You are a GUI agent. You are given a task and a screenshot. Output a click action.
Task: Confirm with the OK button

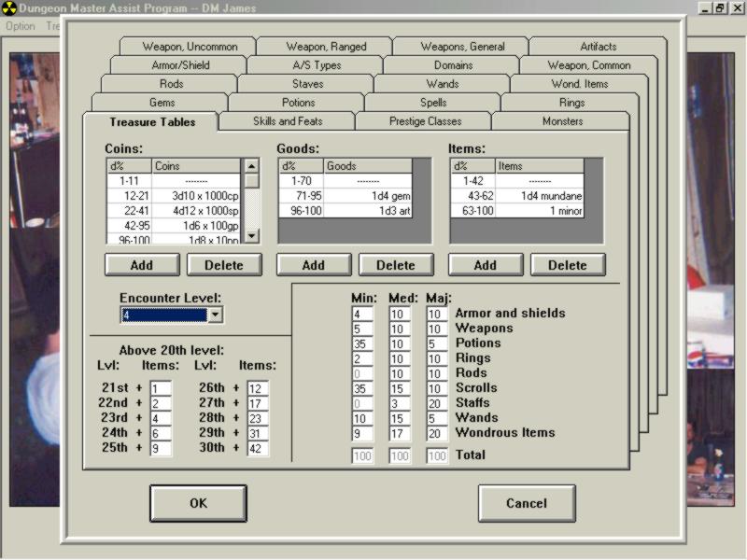tap(198, 503)
